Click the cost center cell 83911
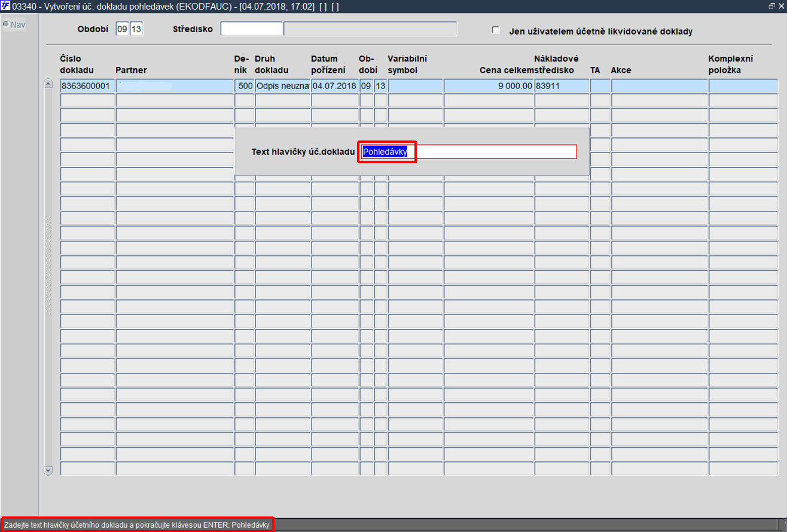 (x=562, y=86)
